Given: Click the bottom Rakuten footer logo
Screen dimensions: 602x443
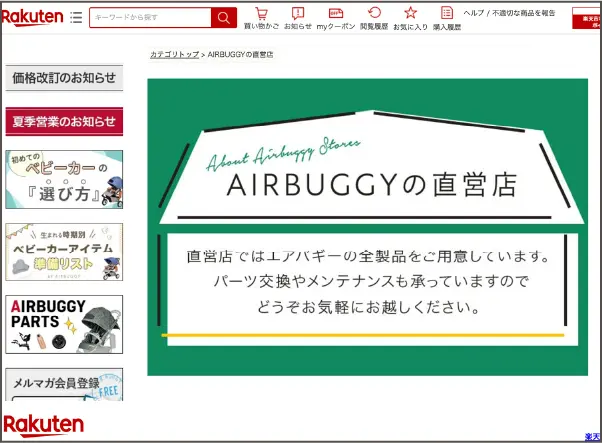Looking at the screenshot, I should click(x=43, y=425).
